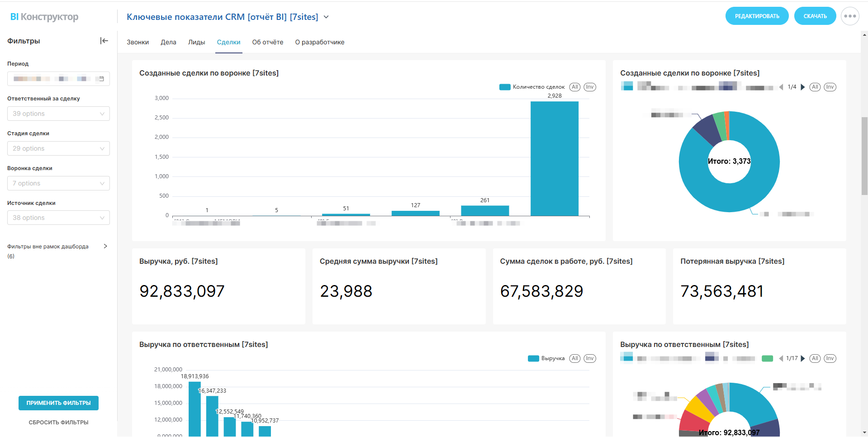Expand the report title dropdown chevron
Screen dimensions: 868x437
coord(326,17)
